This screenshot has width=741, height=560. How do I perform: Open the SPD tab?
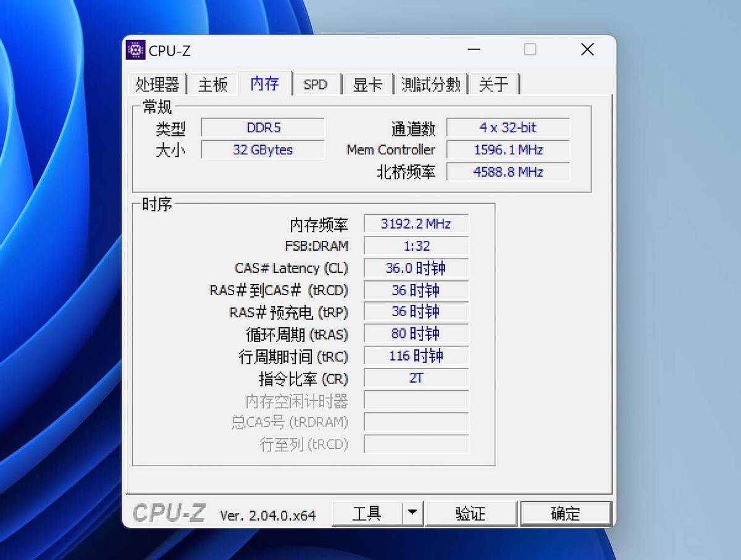click(x=316, y=84)
